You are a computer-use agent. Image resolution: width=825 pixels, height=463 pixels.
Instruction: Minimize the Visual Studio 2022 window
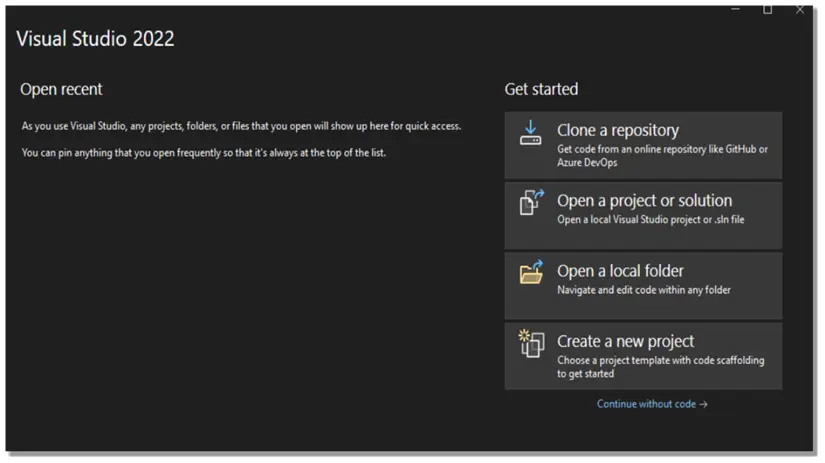(x=736, y=9)
